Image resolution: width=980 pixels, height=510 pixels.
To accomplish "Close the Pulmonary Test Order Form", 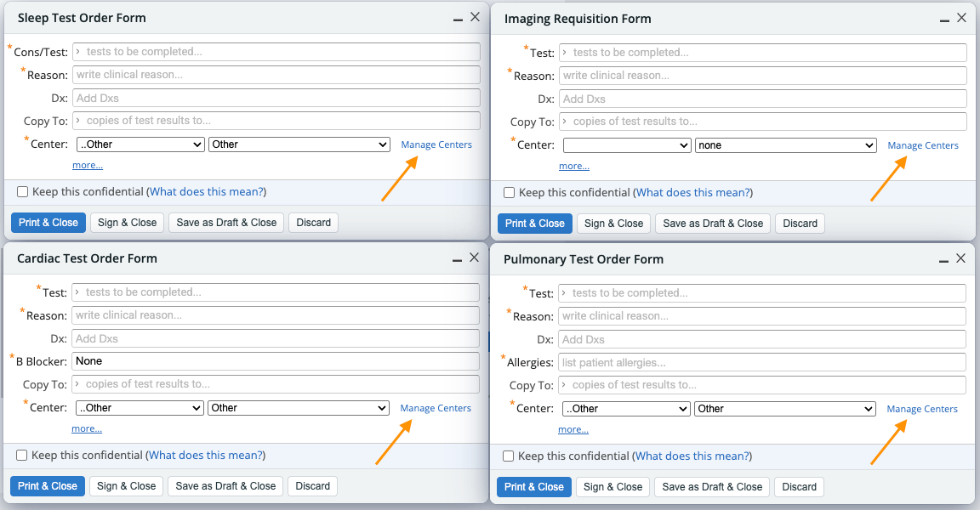I will [x=960, y=258].
